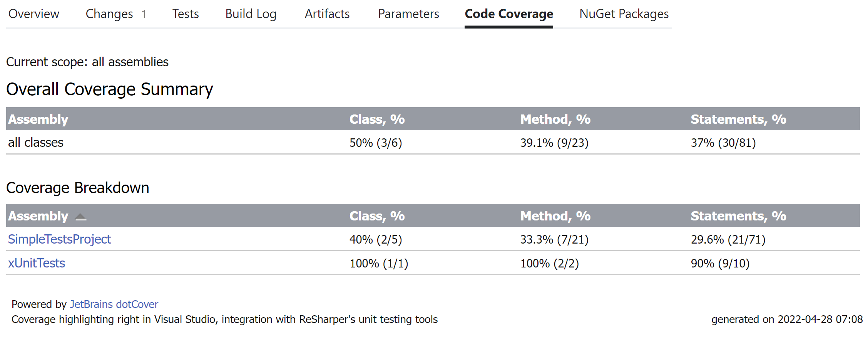The height and width of the screenshot is (338, 868).
Task: Sort breakdown by Class percentage column
Action: tap(377, 216)
